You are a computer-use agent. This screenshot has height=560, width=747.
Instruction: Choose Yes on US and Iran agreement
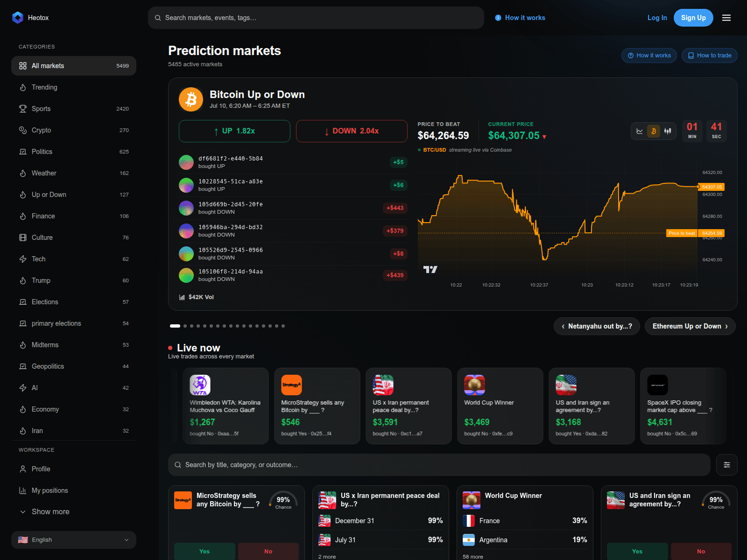point(637,551)
